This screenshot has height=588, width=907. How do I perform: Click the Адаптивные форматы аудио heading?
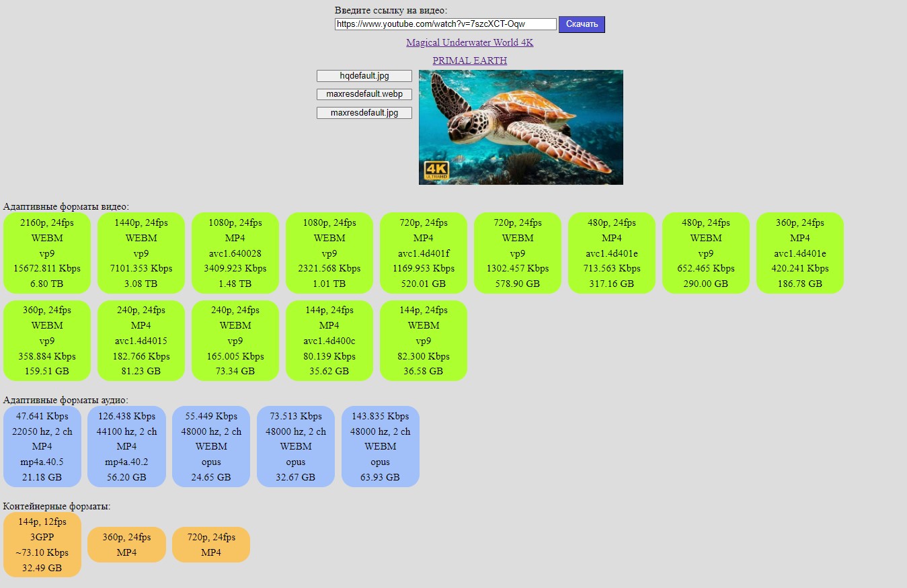(x=65, y=400)
